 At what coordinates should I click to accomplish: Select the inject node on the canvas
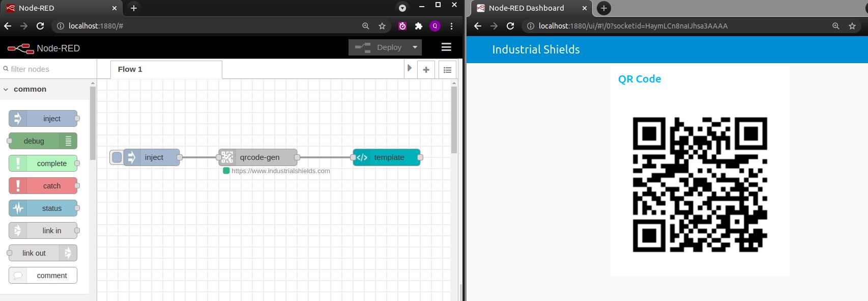click(x=152, y=157)
